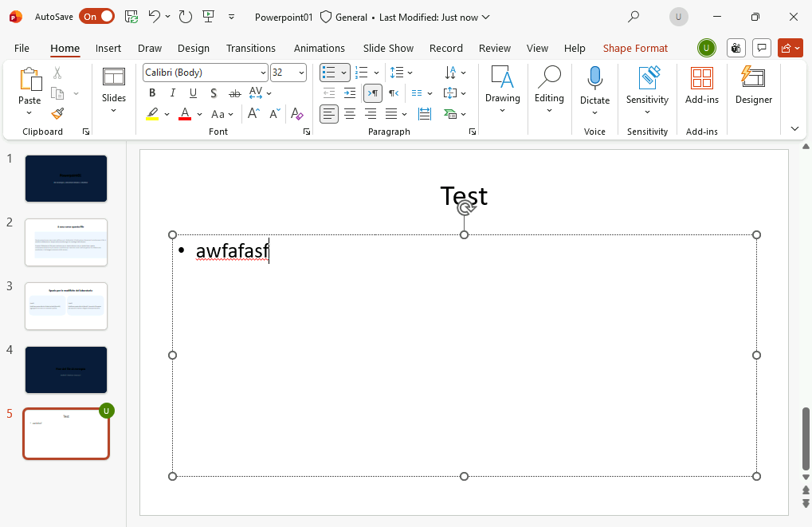Apply the yellow text highlight color
This screenshot has width=812, height=527.
coord(152,114)
